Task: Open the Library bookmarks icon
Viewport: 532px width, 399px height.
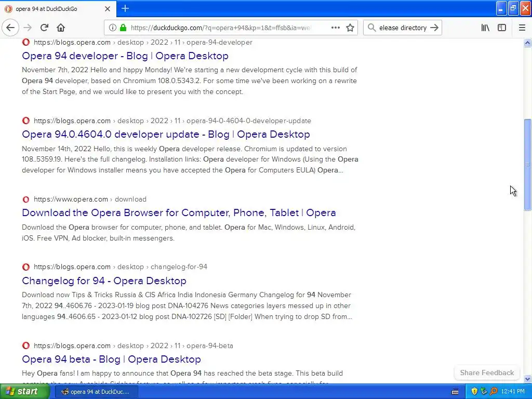Action: pos(486,28)
